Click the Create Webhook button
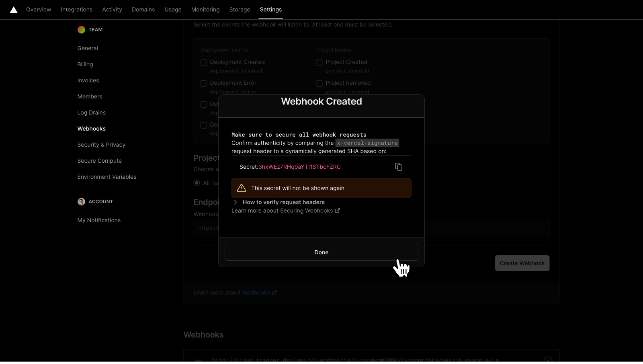The image size is (643, 364). (x=522, y=263)
